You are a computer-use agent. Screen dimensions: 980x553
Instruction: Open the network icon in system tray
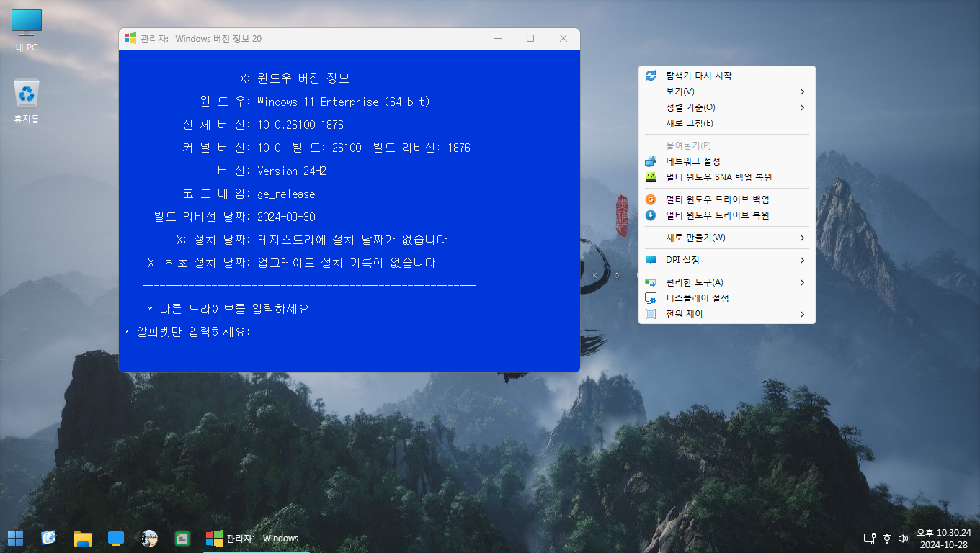click(x=869, y=538)
